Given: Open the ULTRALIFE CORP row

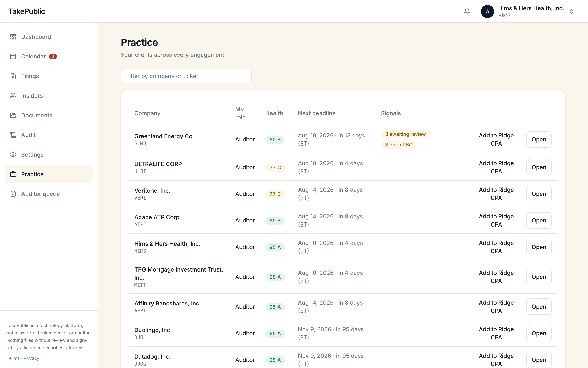Looking at the screenshot, I should coord(539,167).
